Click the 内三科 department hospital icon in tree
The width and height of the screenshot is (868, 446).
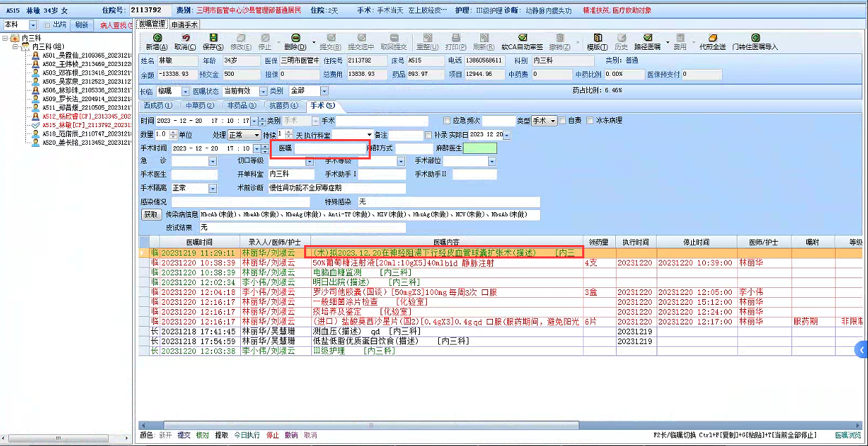click(15, 38)
